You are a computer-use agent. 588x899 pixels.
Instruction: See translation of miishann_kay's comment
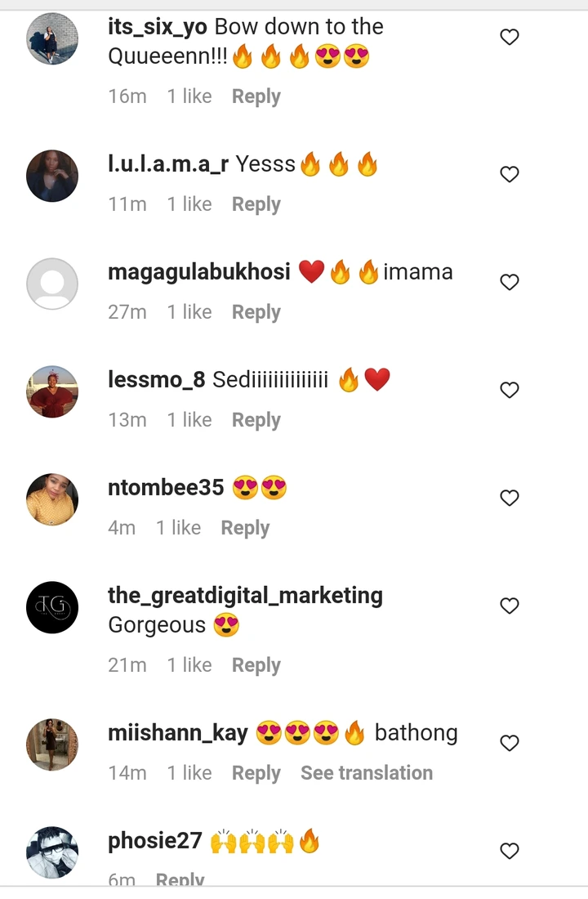click(x=367, y=773)
